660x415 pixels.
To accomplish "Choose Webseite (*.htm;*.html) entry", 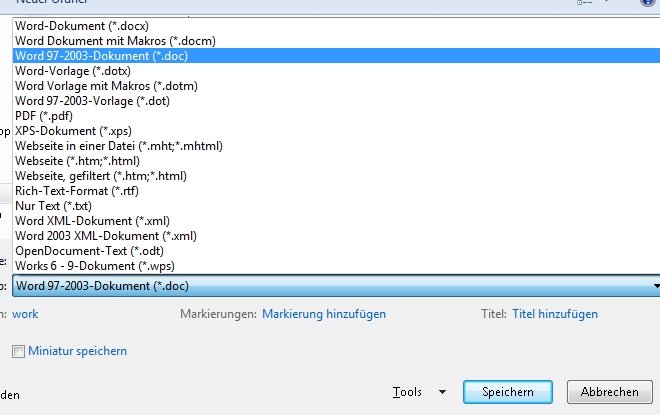I will point(336,161).
